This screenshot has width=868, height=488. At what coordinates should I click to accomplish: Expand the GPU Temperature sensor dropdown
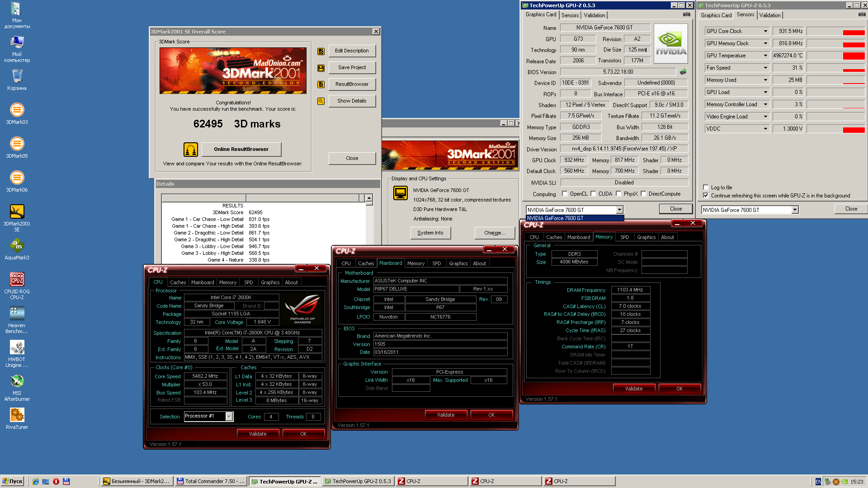[x=765, y=56]
